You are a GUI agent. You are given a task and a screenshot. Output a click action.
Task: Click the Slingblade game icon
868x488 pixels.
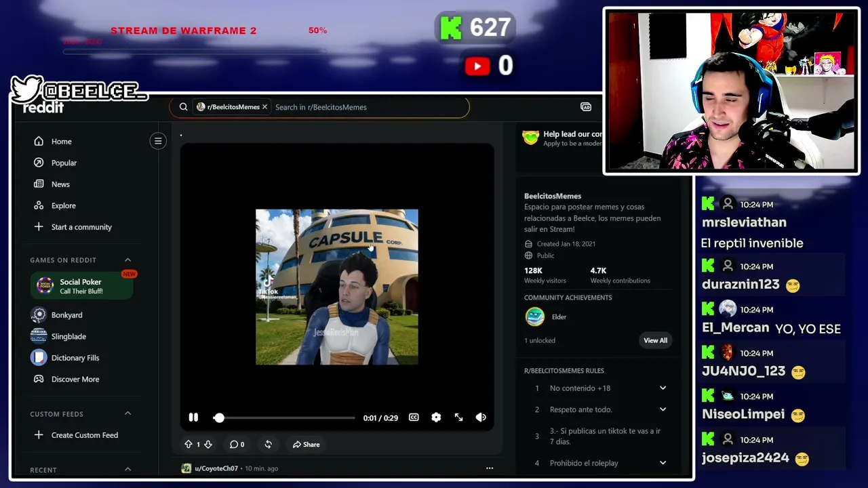39,336
